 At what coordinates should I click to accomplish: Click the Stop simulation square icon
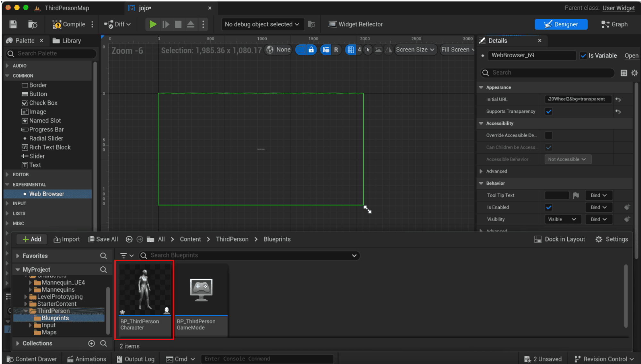(x=178, y=24)
